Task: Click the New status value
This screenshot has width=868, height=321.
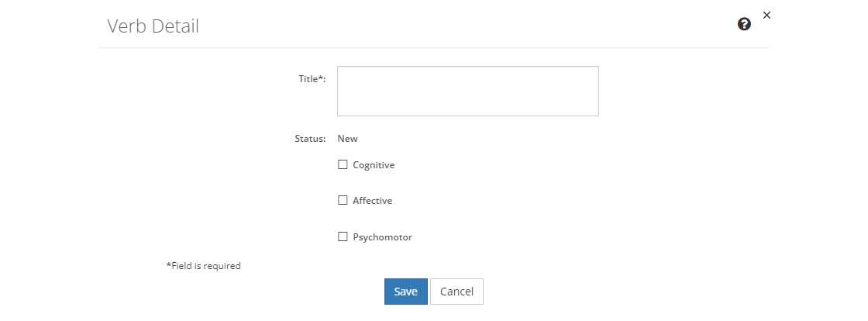Action: (x=347, y=139)
